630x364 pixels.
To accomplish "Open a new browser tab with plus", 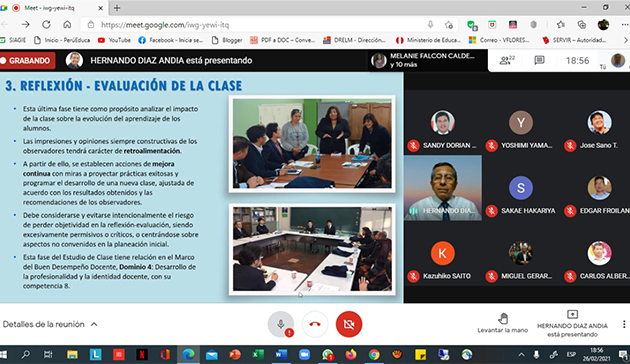I will click(x=117, y=8).
